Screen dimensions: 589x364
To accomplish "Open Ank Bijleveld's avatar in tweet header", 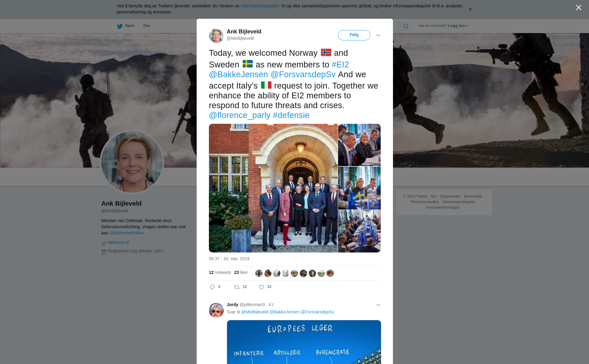I will (216, 36).
